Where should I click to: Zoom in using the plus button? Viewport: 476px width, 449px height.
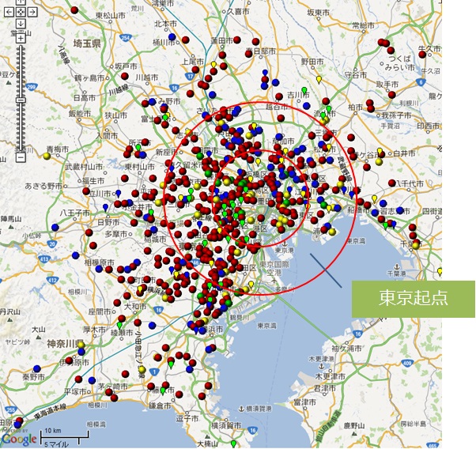21,38
